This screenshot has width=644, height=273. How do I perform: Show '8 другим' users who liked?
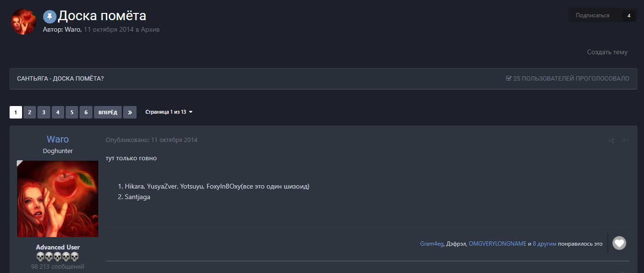pos(544,244)
